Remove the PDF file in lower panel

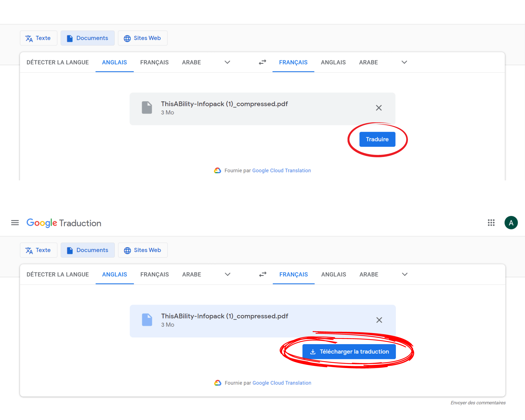(x=379, y=320)
